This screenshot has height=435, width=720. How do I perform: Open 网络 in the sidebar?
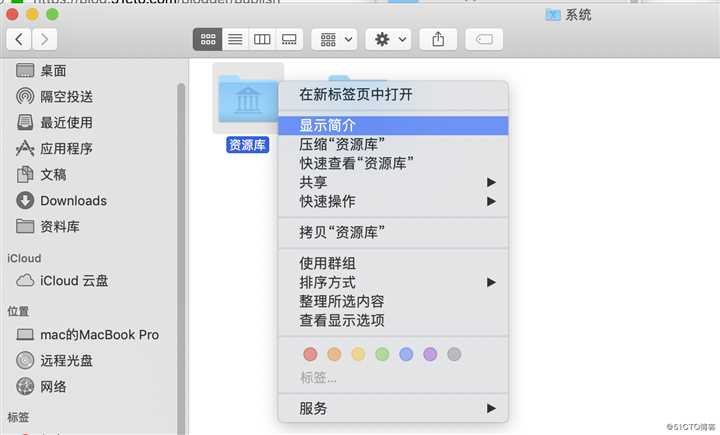[41, 387]
